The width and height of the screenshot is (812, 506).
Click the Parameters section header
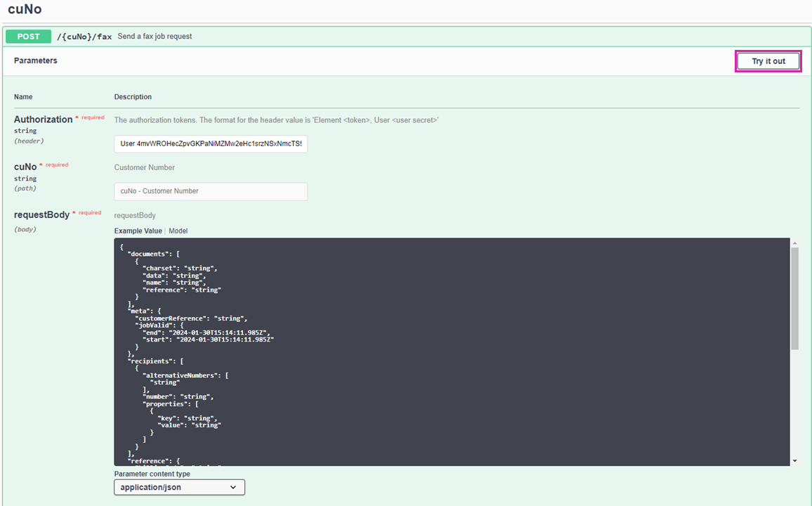pyautogui.click(x=36, y=61)
